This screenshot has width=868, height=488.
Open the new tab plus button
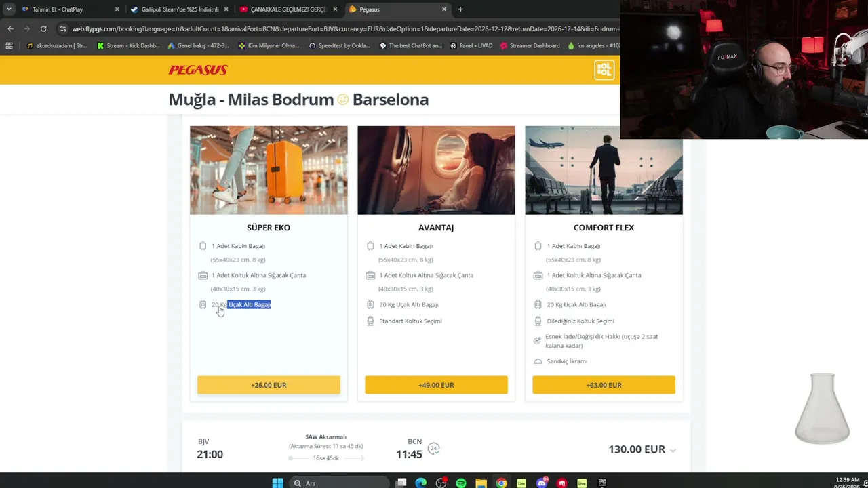click(460, 9)
